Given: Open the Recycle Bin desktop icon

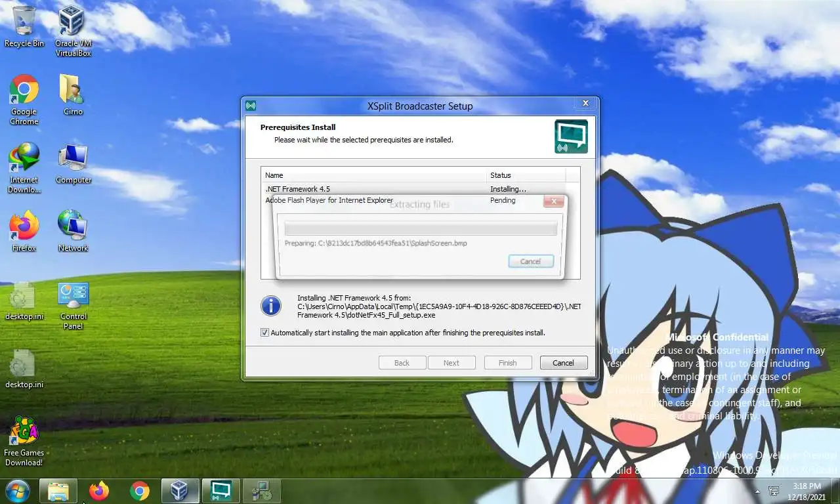Looking at the screenshot, I should 24,26.
